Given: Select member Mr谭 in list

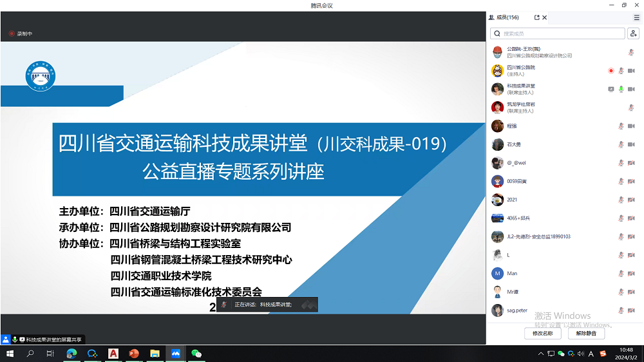Looking at the screenshot, I should (565, 292).
